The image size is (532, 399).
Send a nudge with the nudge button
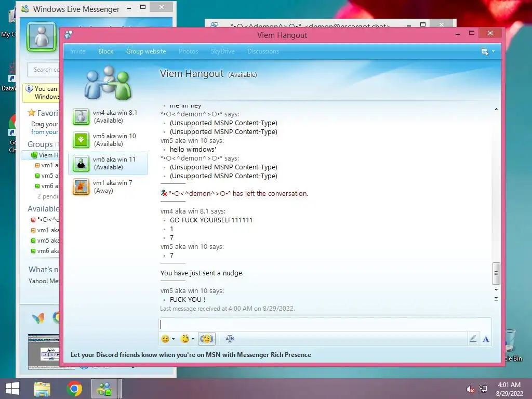207,339
